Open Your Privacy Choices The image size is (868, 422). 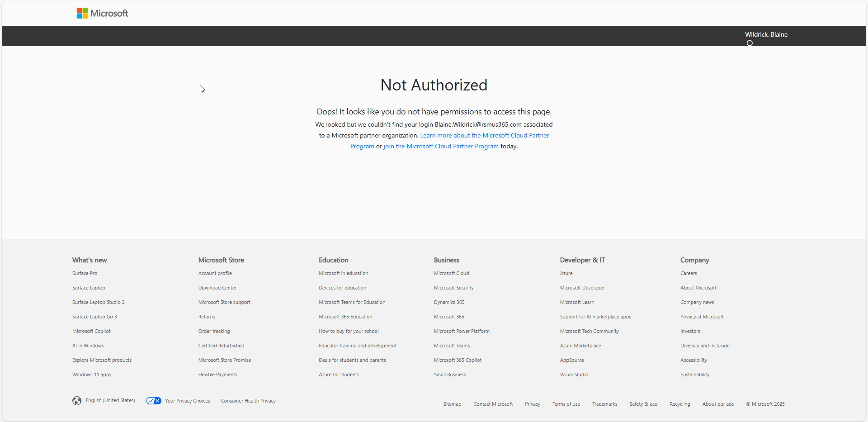[x=188, y=401]
